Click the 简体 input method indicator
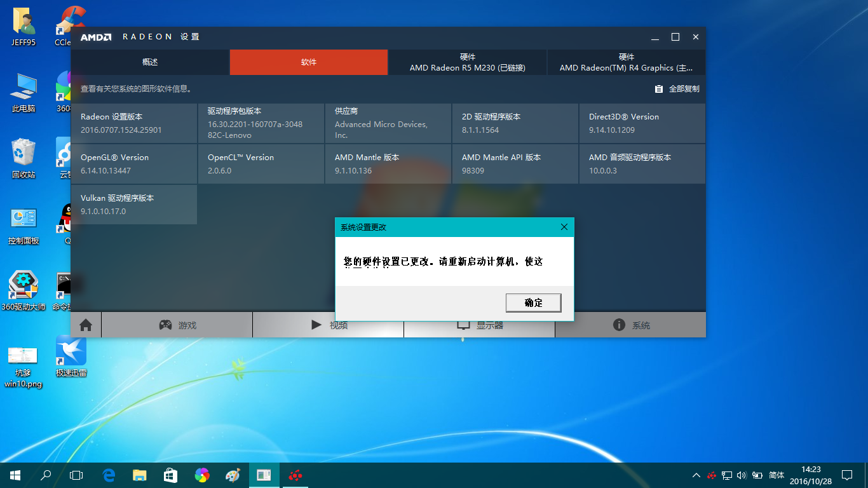The height and width of the screenshot is (488, 868). [x=776, y=475]
